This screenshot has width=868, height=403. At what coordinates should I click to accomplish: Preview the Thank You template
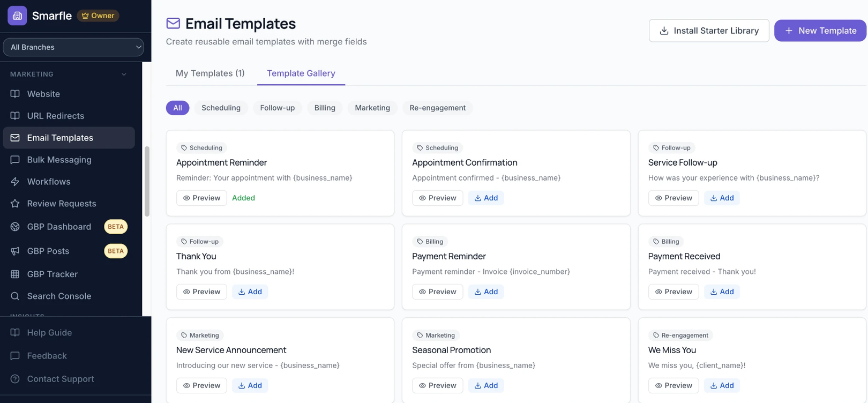pyautogui.click(x=201, y=292)
